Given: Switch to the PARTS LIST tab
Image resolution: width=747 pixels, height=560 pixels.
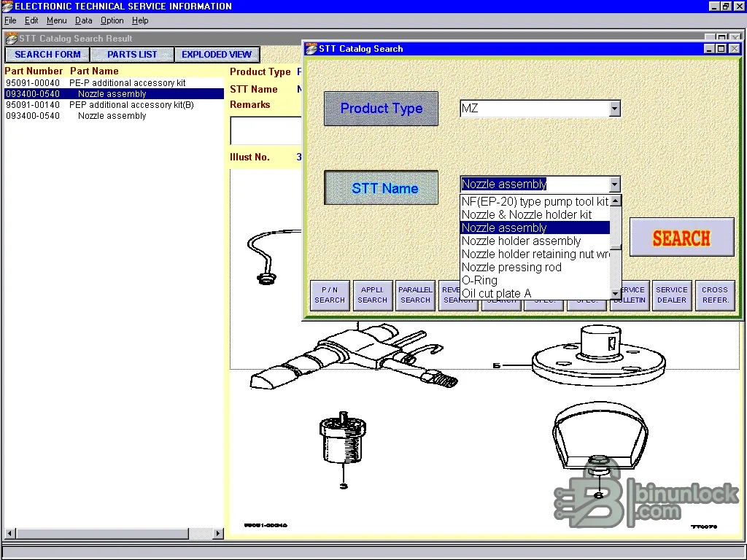Looking at the screenshot, I should (x=132, y=54).
